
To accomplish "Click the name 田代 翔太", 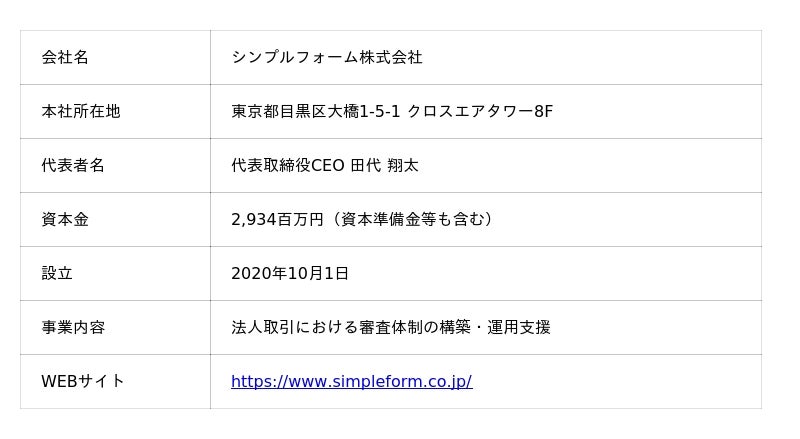I will pos(385,165).
